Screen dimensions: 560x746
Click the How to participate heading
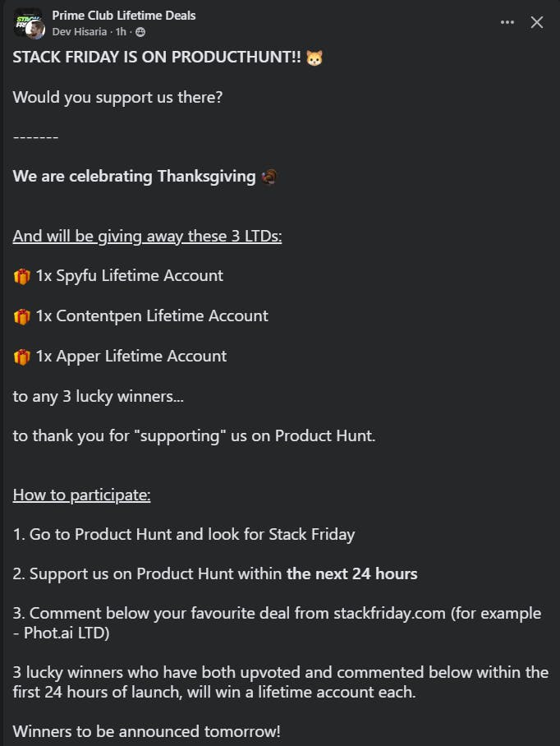(81, 495)
